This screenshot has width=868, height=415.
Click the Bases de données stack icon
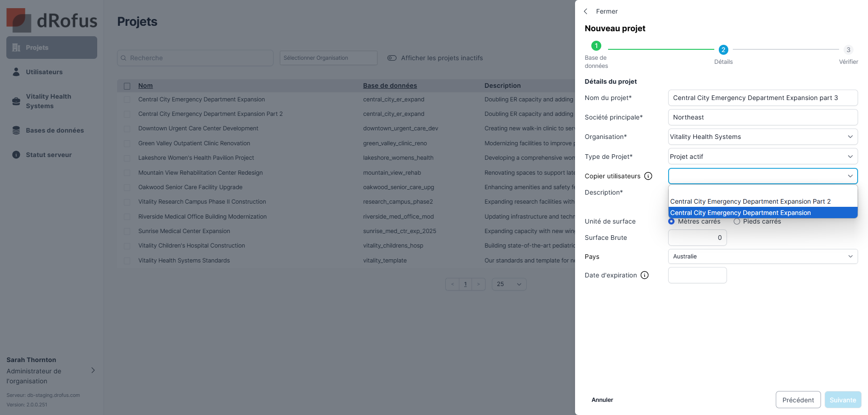[x=16, y=130]
